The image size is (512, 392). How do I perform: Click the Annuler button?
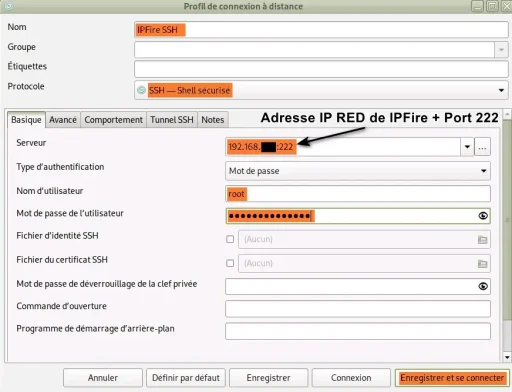(x=103, y=378)
